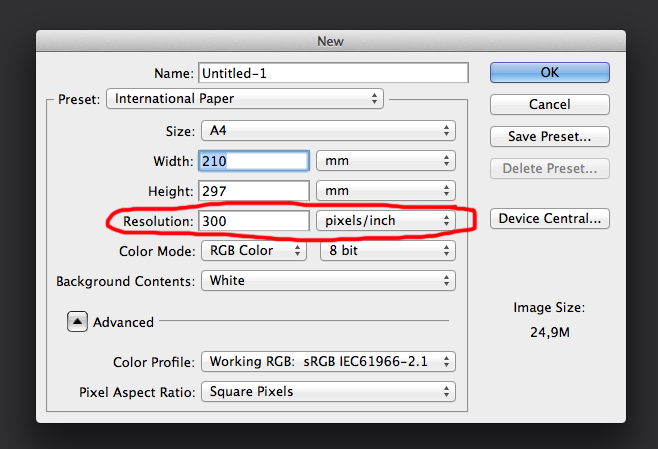The height and width of the screenshot is (449, 658).
Task: Click the Name field containing Untitled-1
Action: 333,73
